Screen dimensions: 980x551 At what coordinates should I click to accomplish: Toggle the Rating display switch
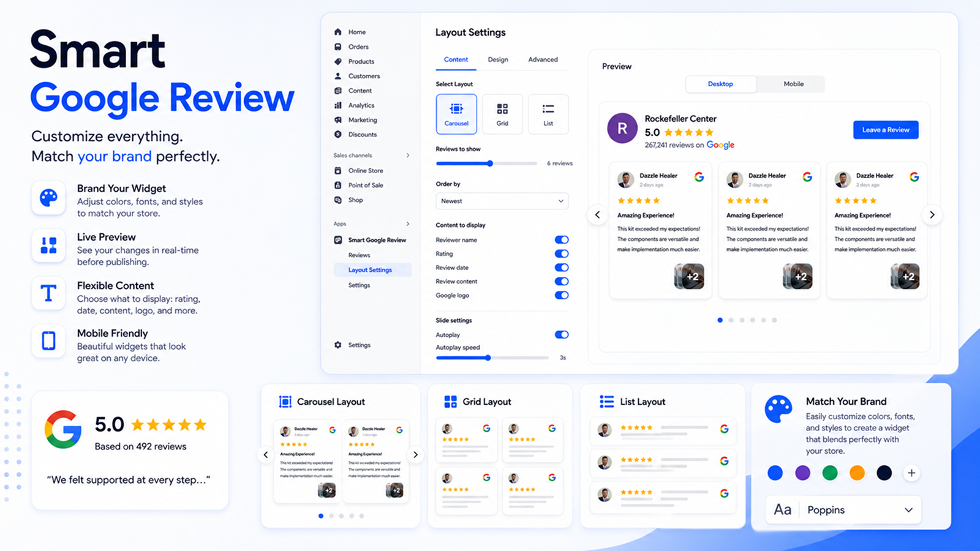562,253
